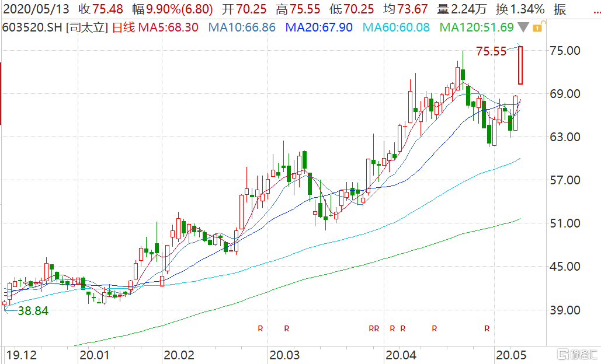Click the 51.00 price axis label

565,223
